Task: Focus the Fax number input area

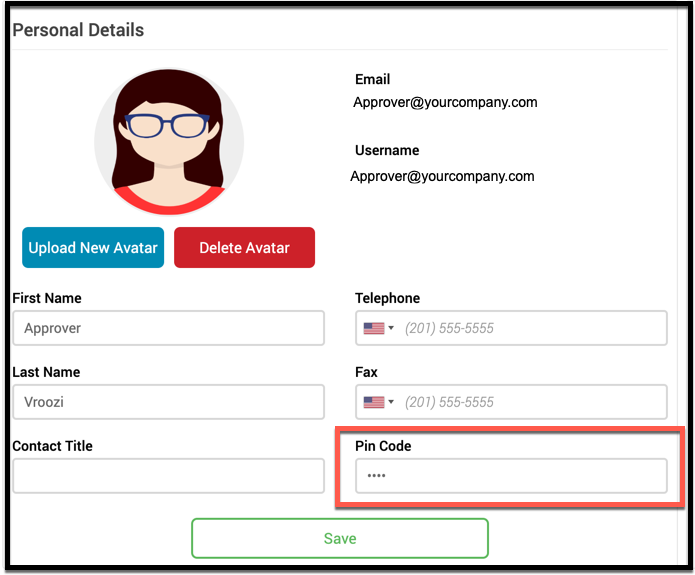Action: pos(530,402)
